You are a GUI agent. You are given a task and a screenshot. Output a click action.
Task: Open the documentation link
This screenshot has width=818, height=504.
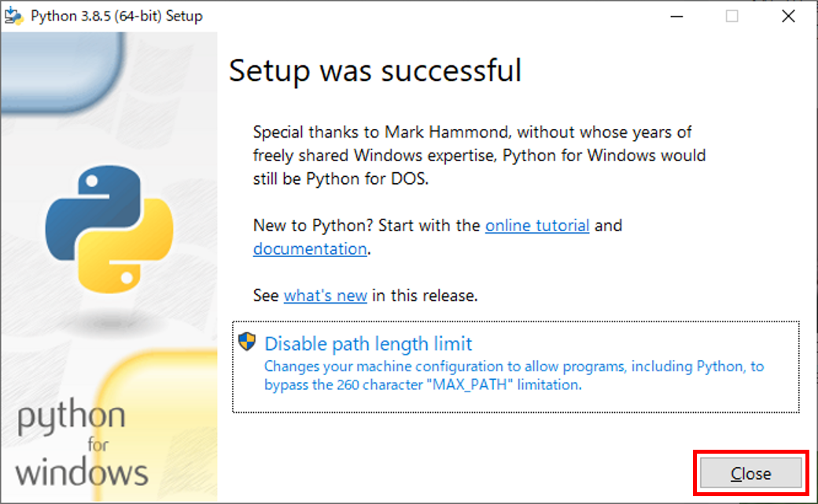308,248
